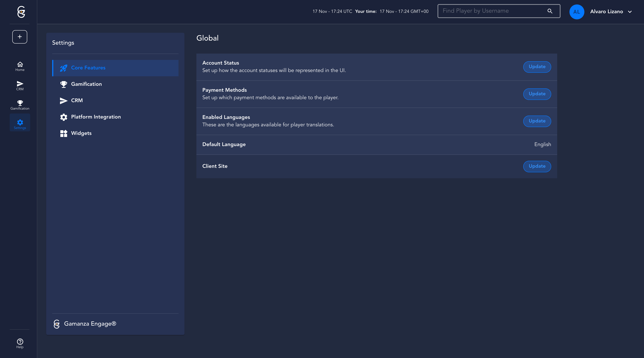
Task: Update the Enabled Languages setting
Action: click(x=537, y=121)
